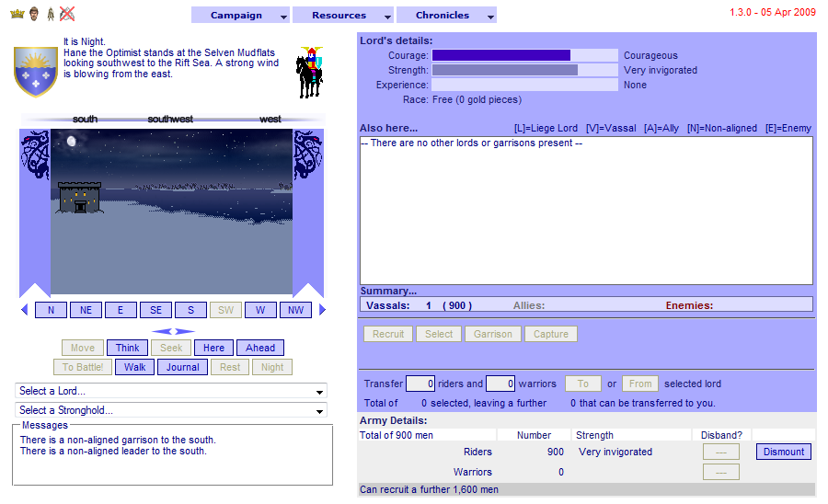
Task: Click the mounted rider banner icon
Action: pyautogui.click(x=309, y=72)
